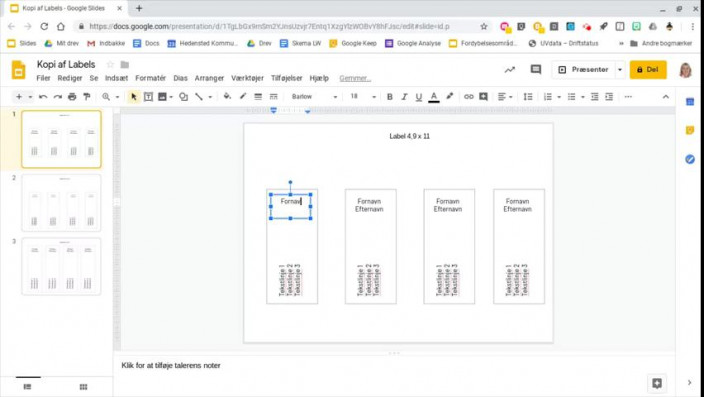Open a new browser tab
Image resolution: width=704 pixels, height=397 pixels.
pos(139,8)
